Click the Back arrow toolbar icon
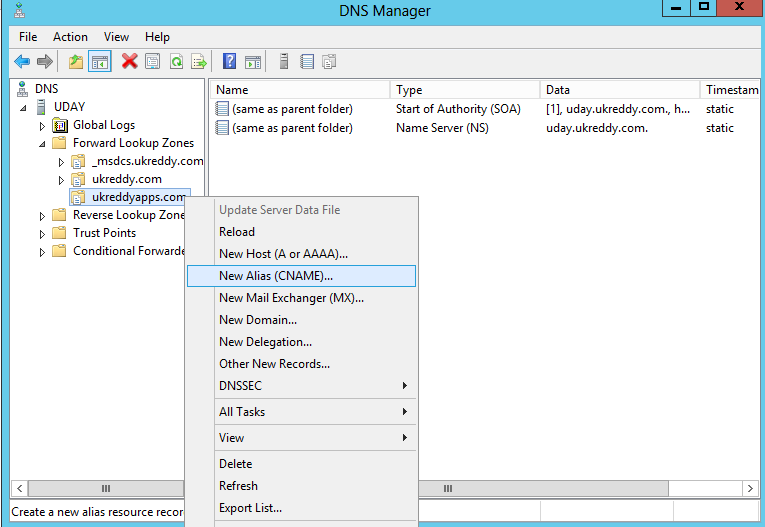 (x=22, y=61)
